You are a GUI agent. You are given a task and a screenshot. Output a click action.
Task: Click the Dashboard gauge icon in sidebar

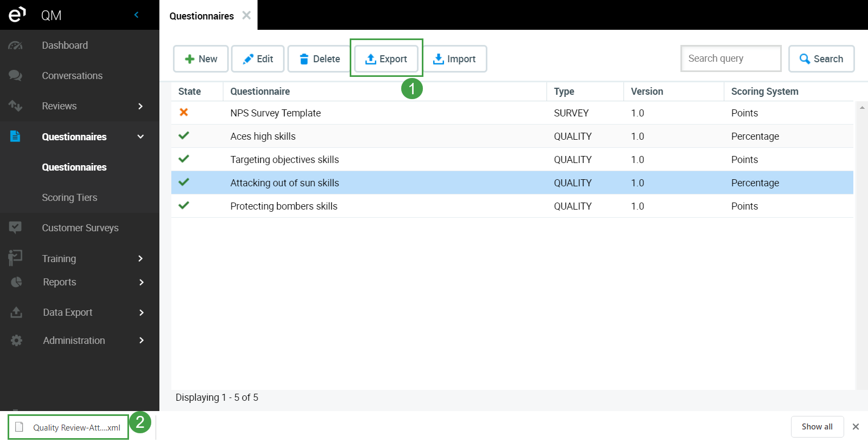[x=15, y=45]
